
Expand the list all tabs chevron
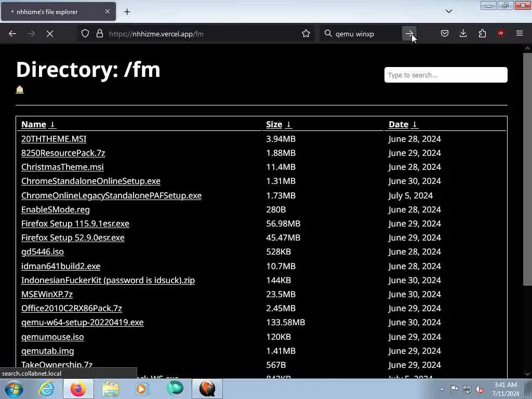tap(449, 11)
